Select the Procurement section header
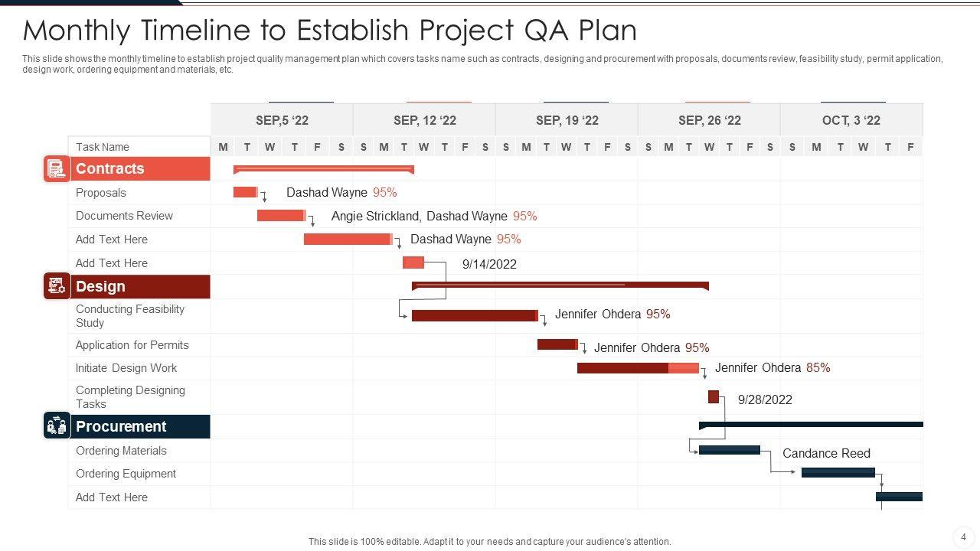Viewport: 980px width, 551px height. 140,427
